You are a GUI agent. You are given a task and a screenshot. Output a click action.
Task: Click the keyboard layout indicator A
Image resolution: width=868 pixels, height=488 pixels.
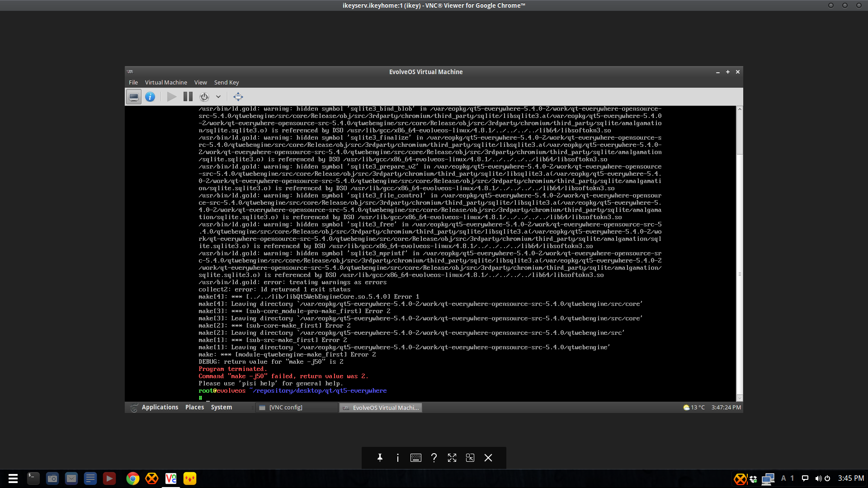(783, 478)
